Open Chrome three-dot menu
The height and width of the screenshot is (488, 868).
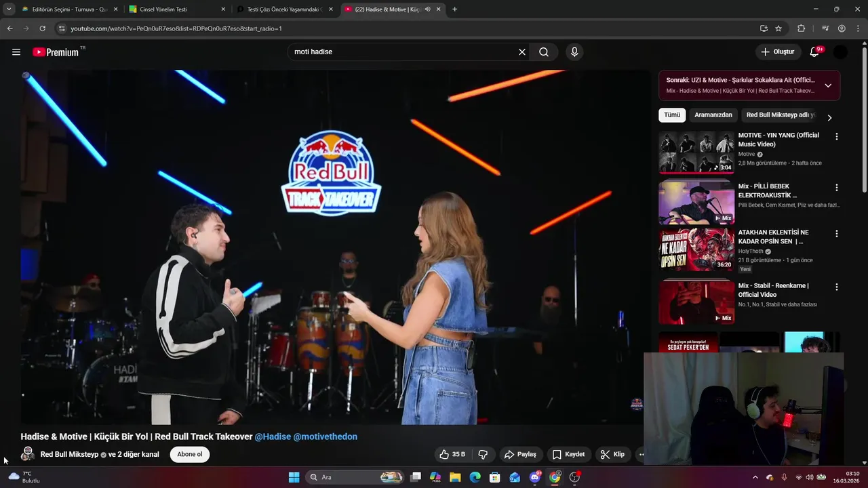coord(858,28)
